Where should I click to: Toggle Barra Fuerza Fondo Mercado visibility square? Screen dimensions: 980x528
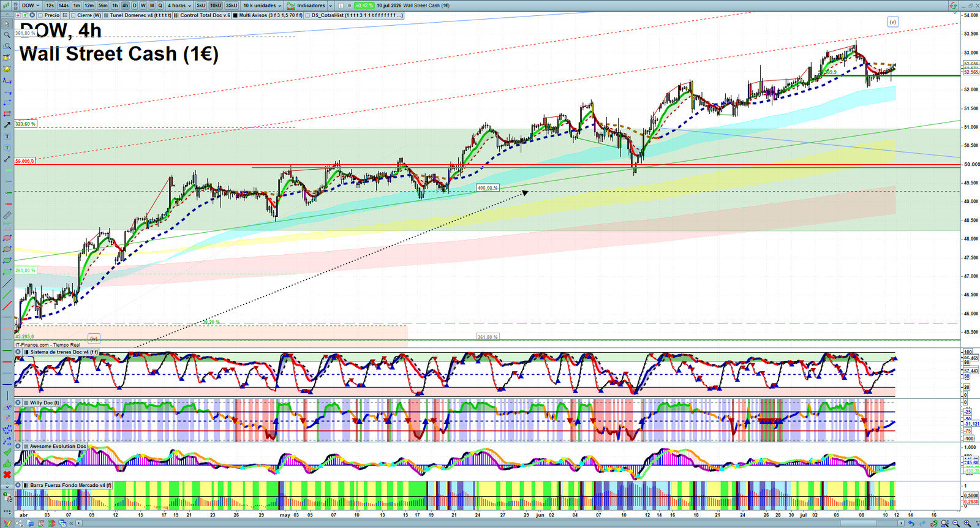[26, 485]
